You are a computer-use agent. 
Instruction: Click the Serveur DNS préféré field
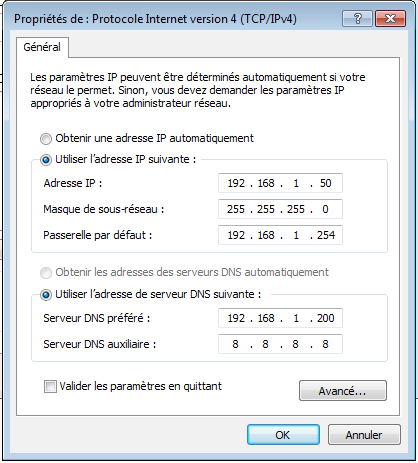pos(280,318)
